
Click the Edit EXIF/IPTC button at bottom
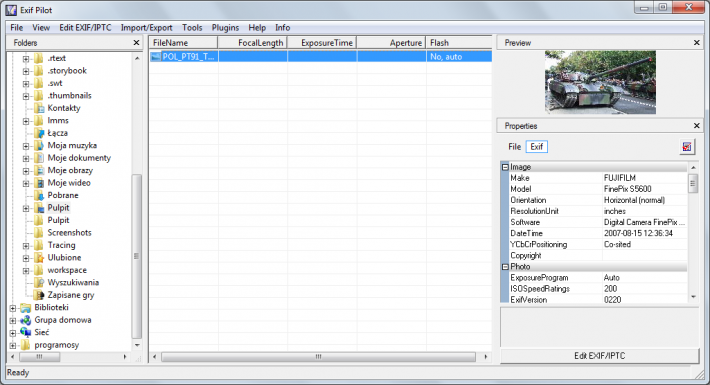click(x=600, y=356)
